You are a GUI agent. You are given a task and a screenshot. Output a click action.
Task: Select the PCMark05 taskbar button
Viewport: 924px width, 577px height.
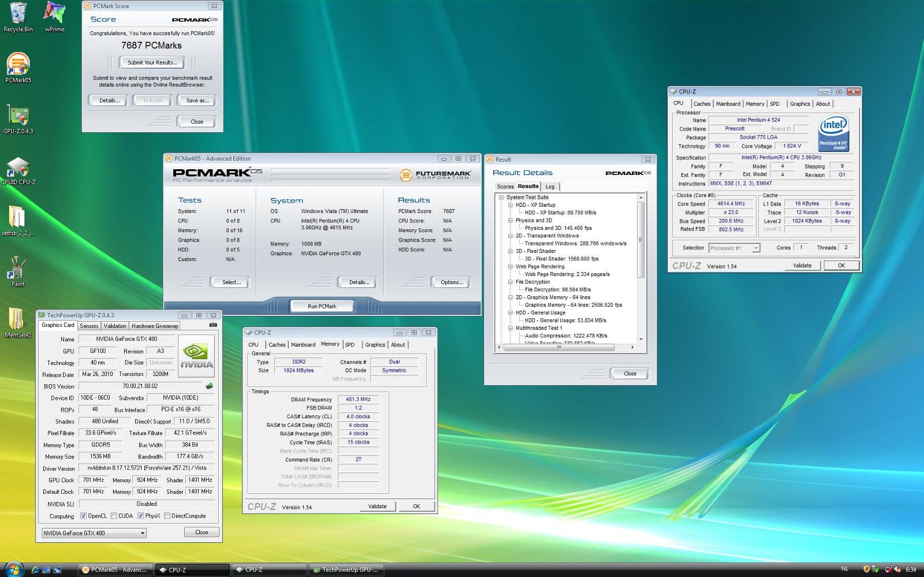[114, 569]
